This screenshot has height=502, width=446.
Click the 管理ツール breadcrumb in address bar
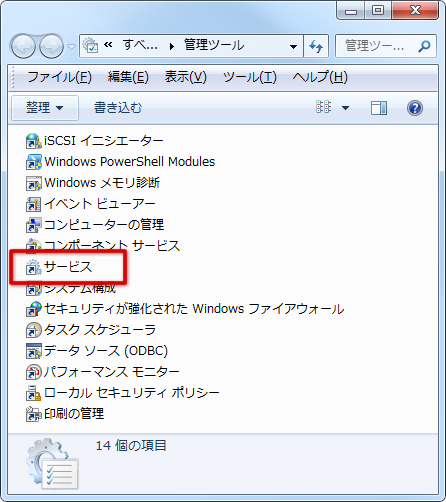point(214,46)
